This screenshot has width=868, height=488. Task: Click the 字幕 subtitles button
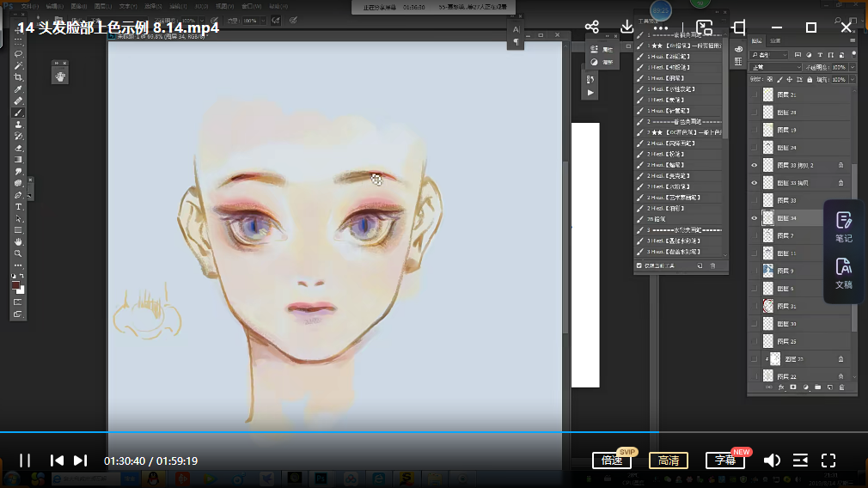tap(724, 461)
